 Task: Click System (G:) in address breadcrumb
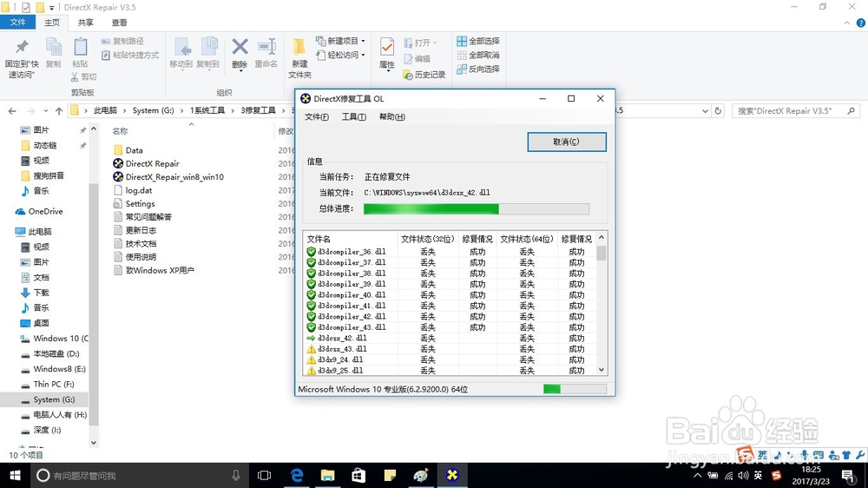pyautogui.click(x=153, y=110)
